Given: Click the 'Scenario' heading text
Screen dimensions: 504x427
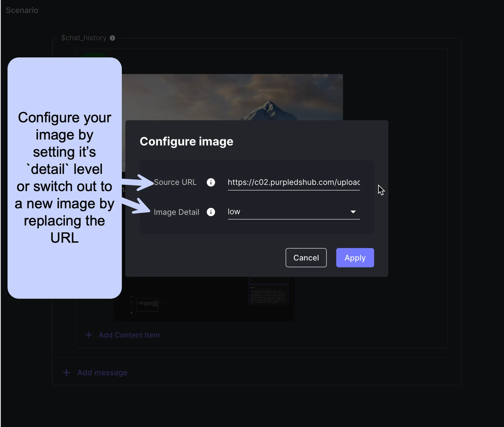Looking at the screenshot, I should pos(22,10).
